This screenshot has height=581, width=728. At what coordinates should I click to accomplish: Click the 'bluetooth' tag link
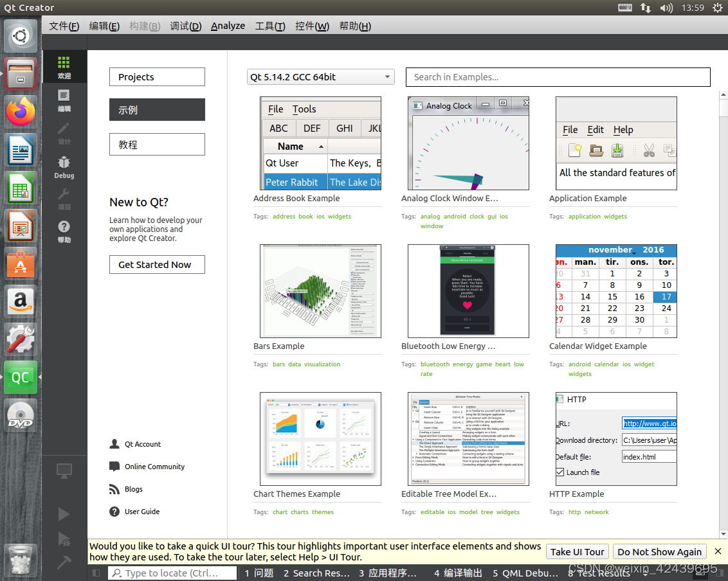click(x=435, y=364)
